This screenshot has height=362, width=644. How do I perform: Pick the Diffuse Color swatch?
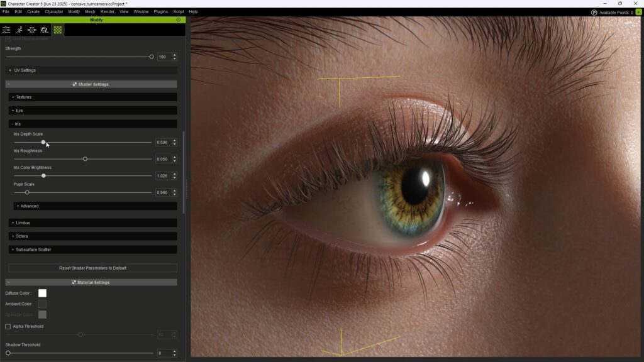42,293
